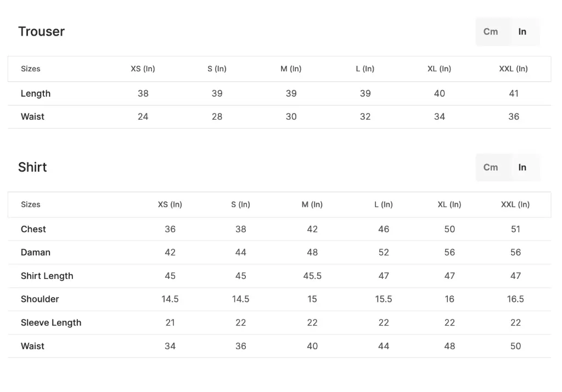Screen dimensions: 562x392
Task: Click Shirt XL (In) column header
Action: 449,204
